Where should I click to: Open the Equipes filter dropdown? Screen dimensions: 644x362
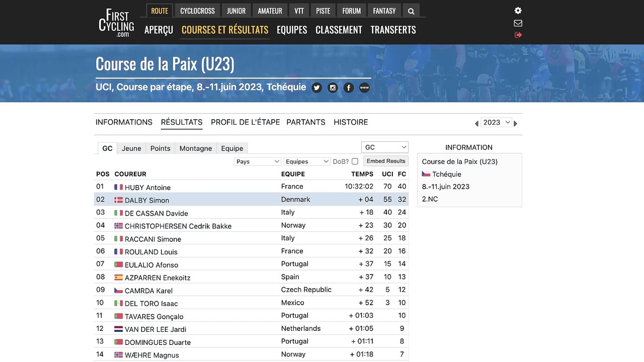[307, 161]
